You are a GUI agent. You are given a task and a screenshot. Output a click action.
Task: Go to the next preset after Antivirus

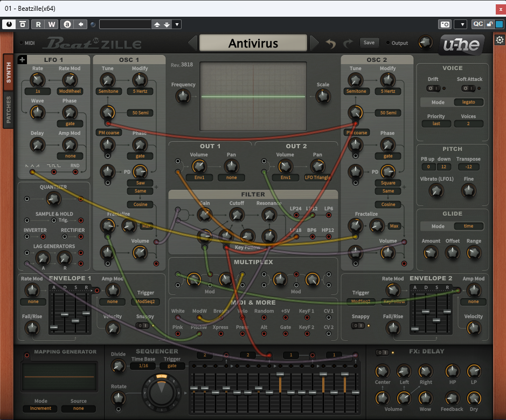coord(314,43)
